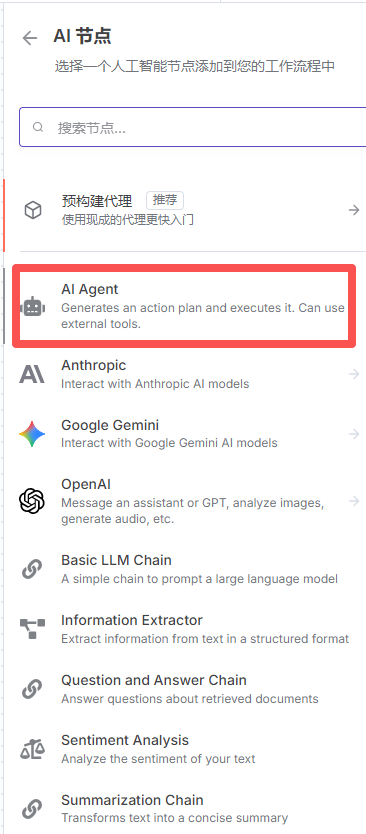This screenshot has width=366, height=834.
Task: Click the OpenAI logo icon
Action: tap(32, 501)
